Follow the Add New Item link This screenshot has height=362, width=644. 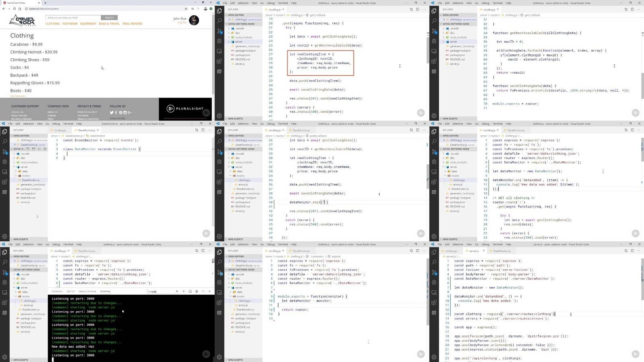click(x=18, y=96)
